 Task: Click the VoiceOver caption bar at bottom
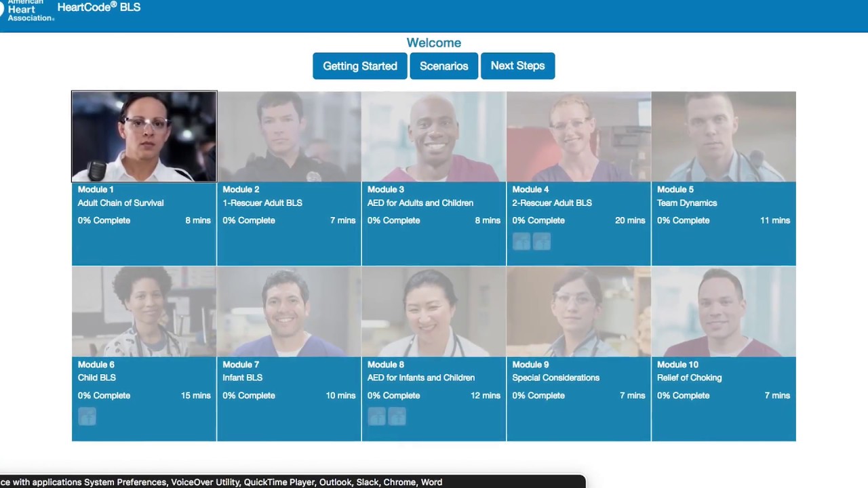pos(292,482)
